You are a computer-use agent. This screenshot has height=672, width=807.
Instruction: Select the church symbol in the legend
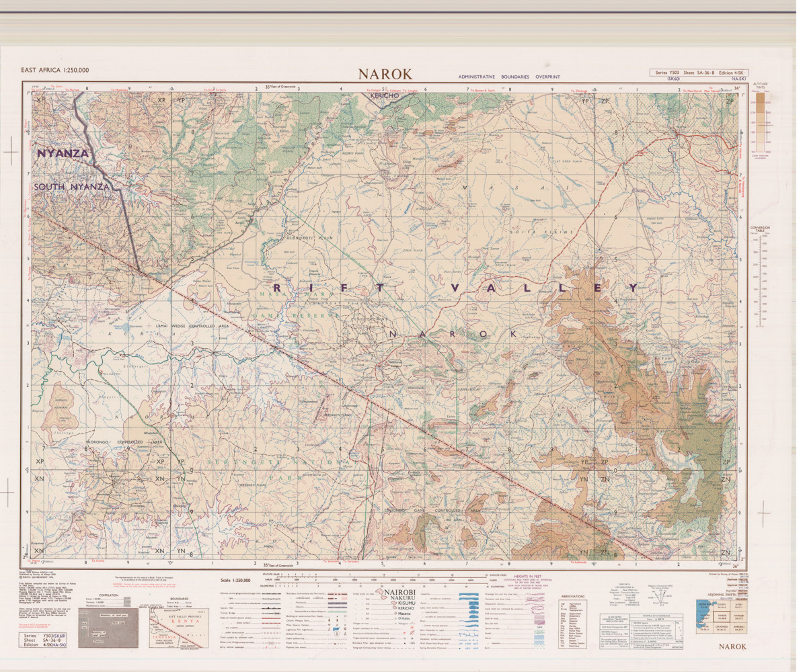point(329,620)
